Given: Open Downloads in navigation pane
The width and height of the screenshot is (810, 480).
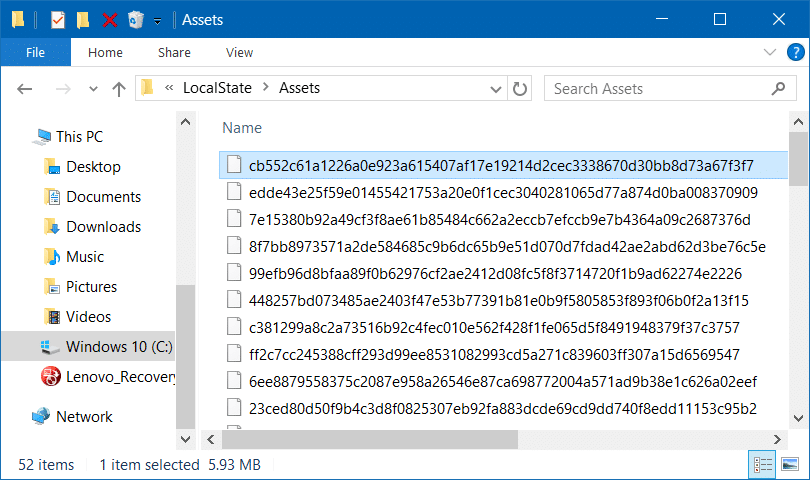Looking at the screenshot, I should tap(103, 227).
